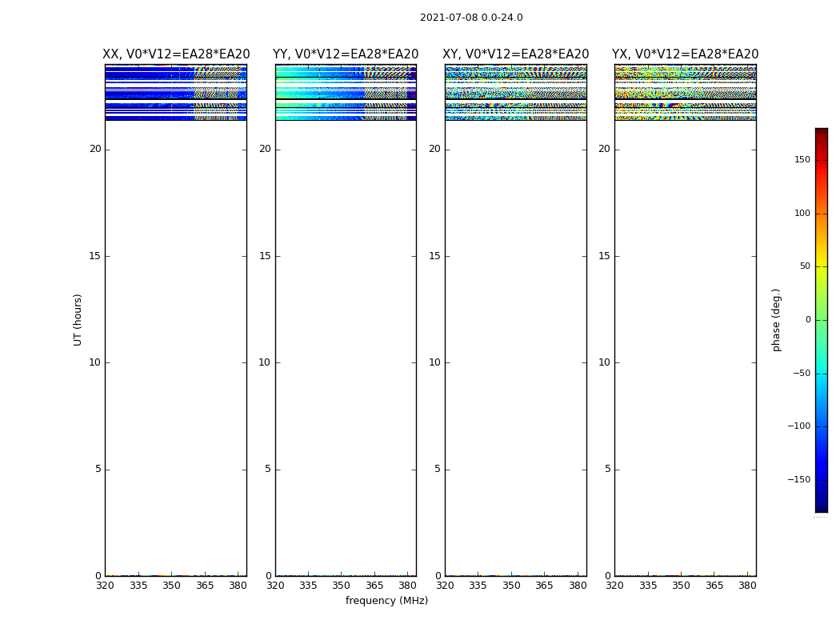Viewport: 840px width, 640px height.
Task: Click the UT (hours) y-axis label
Action: point(78,319)
